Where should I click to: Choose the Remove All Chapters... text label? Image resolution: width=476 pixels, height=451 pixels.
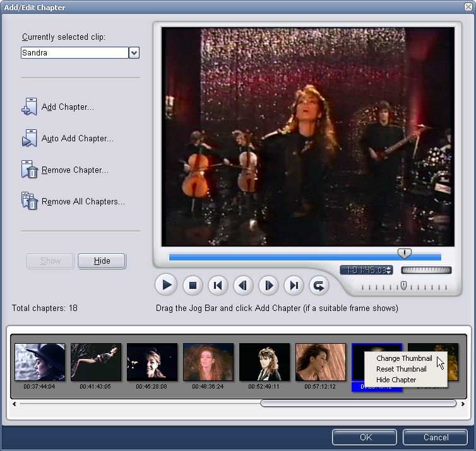pos(83,201)
